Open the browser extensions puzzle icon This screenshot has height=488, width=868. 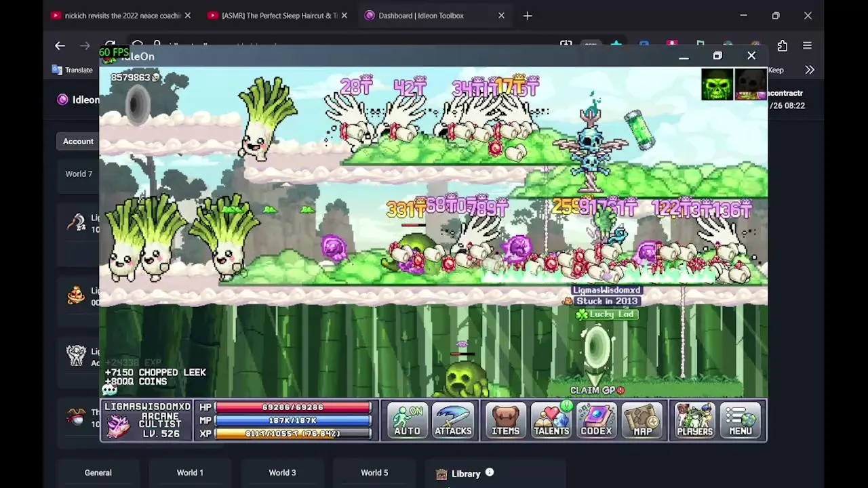point(783,45)
